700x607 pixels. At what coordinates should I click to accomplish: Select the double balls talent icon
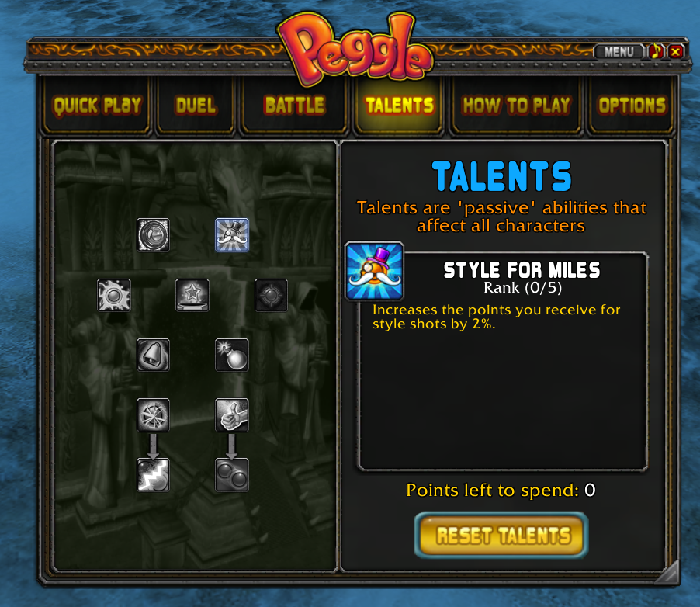[x=232, y=475]
